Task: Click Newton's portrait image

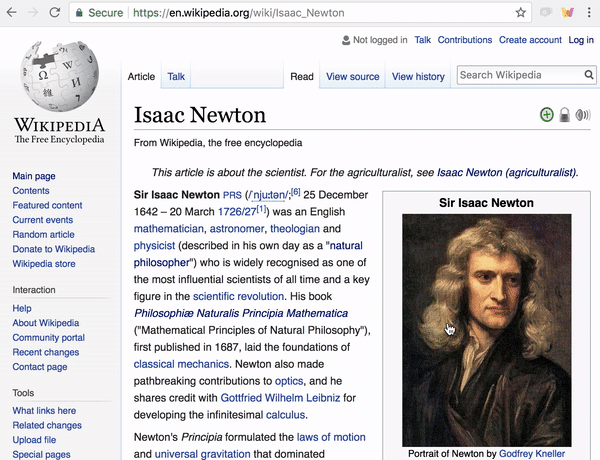Action: point(487,330)
